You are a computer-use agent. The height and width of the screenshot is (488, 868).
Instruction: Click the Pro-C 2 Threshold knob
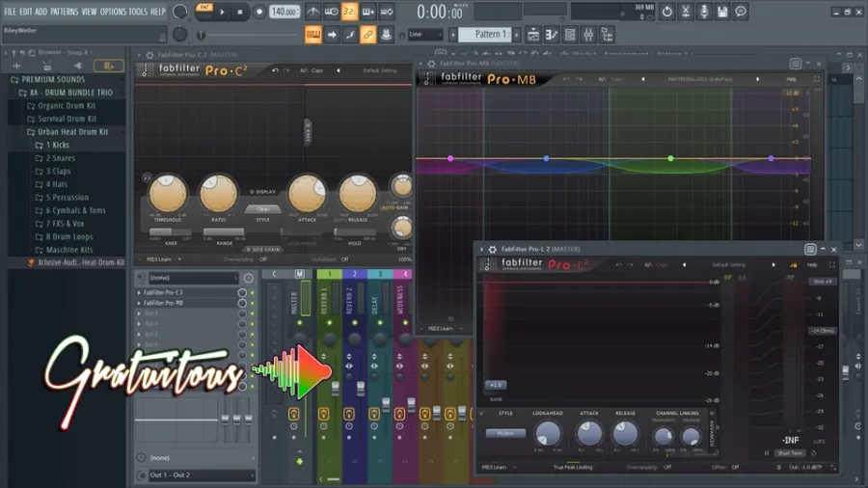tap(168, 193)
